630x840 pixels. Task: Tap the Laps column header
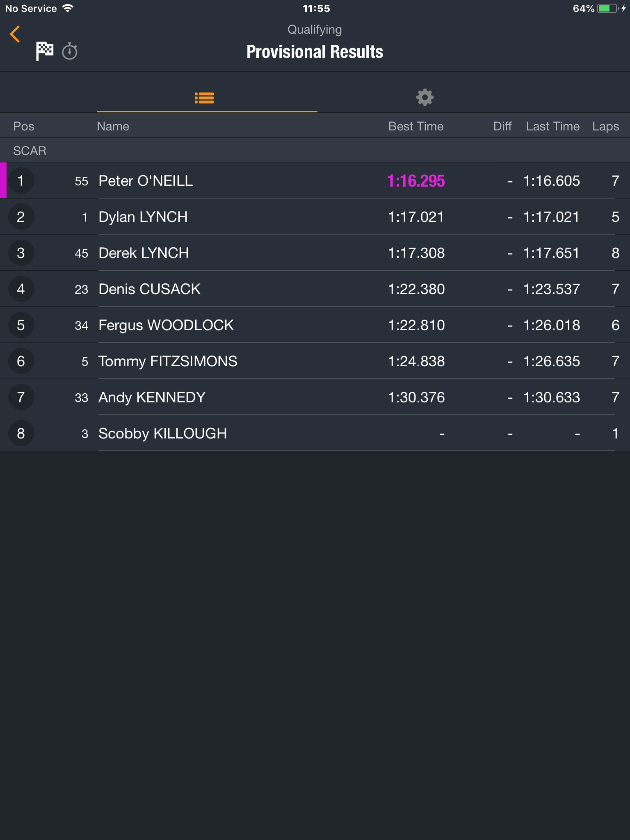point(605,126)
